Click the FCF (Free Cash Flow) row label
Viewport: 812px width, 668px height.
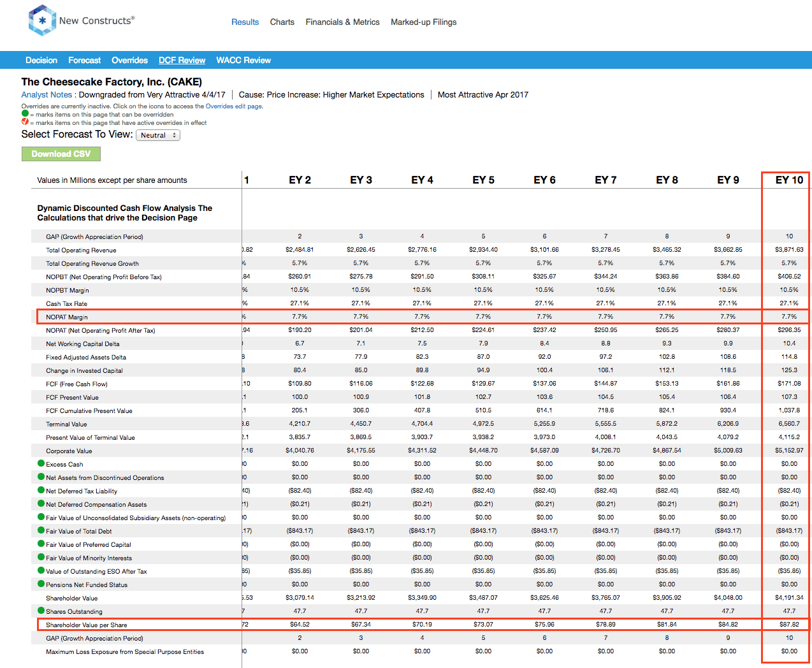click(x=76, y=384)
